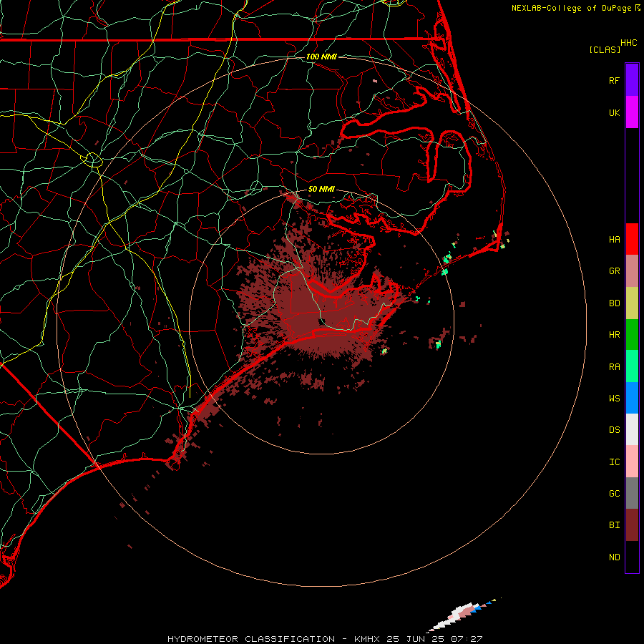
Task: Click the "RF" legend label
Action: point(614,80)
